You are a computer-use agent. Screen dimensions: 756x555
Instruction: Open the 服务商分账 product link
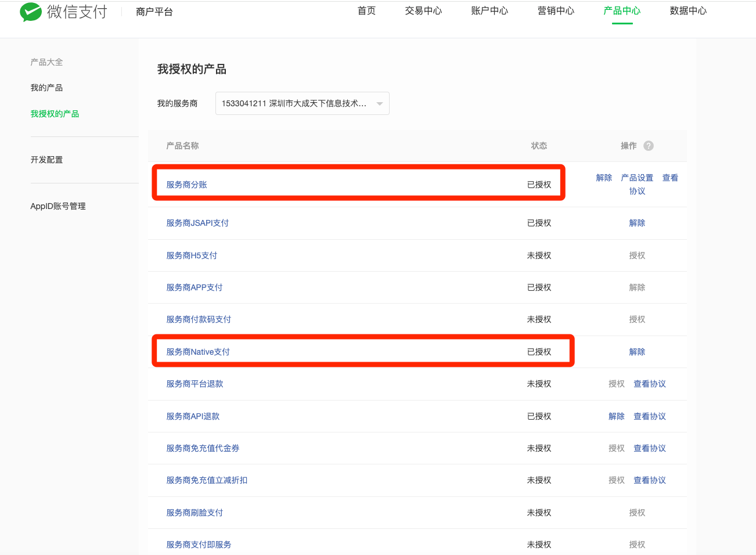pyautogui.click(x=186, y=185)
